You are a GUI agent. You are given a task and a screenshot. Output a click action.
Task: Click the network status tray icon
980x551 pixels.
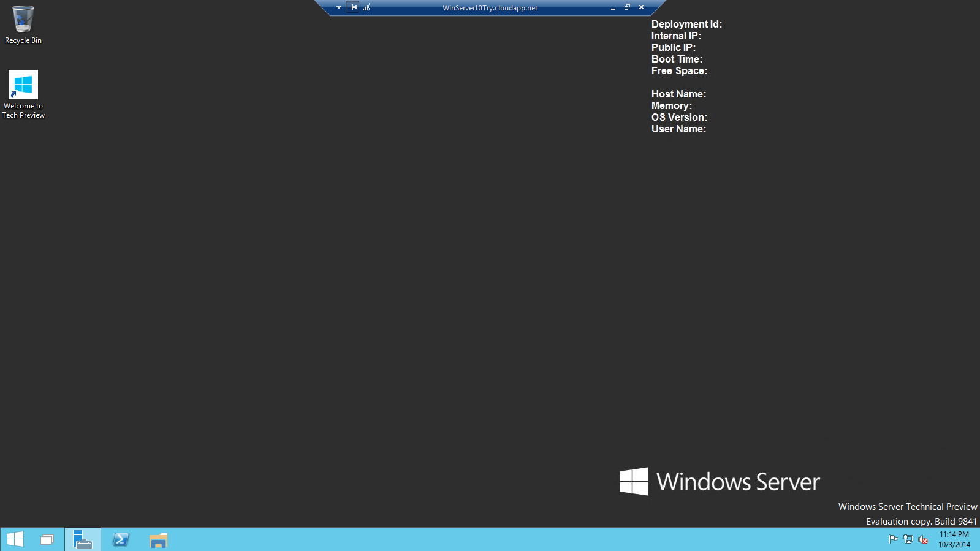tap(908, 539)
